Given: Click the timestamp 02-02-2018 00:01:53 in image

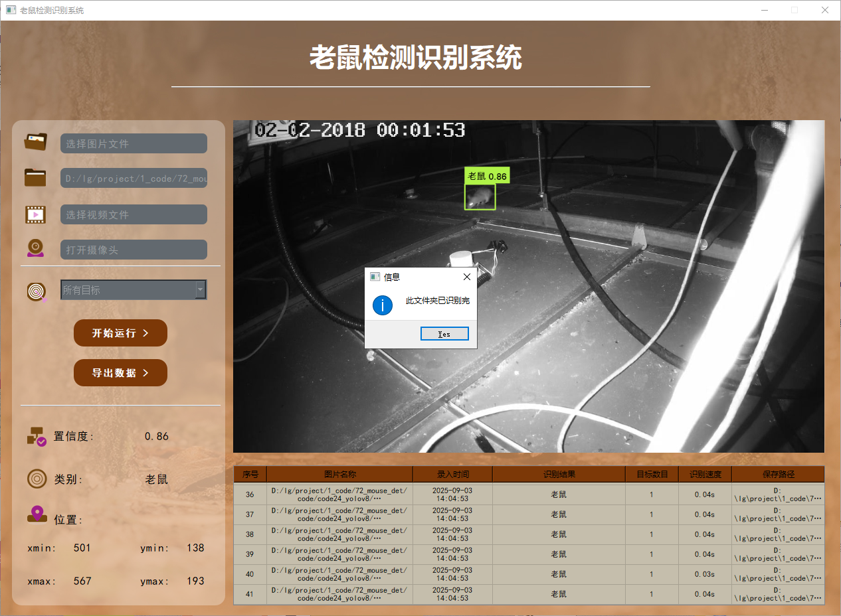Looking at the screenshot, I should [359, 130].
